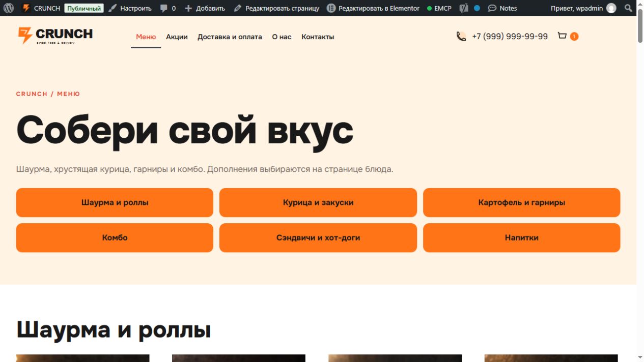
Task: Open the shopping cart icon
Action: point(563,36)
